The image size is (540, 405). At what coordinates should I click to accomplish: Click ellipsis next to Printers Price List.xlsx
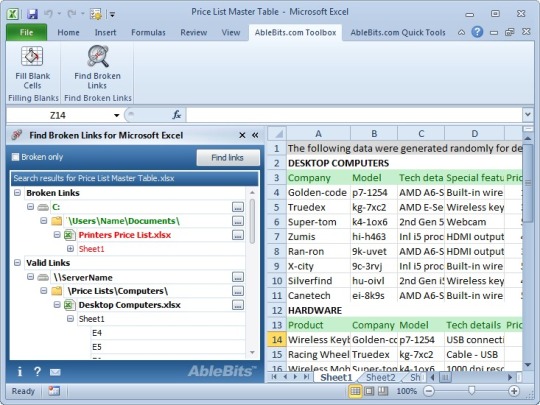(x=238, y=235)
